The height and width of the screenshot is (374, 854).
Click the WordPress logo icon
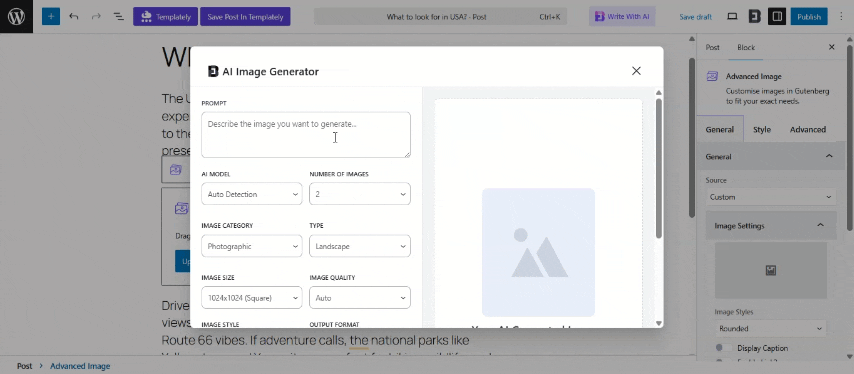pyautogui.click(x=16, y=16)
